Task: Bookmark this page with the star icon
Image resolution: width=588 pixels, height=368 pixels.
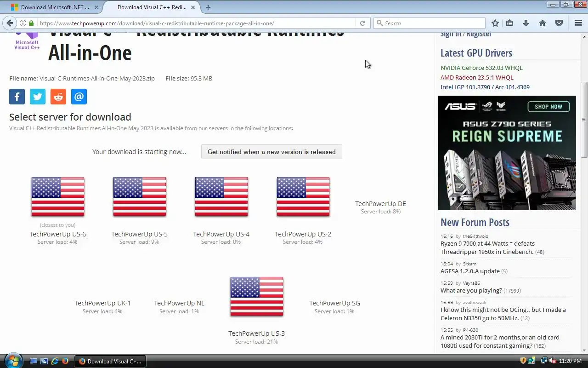Action: coord(495,23)
